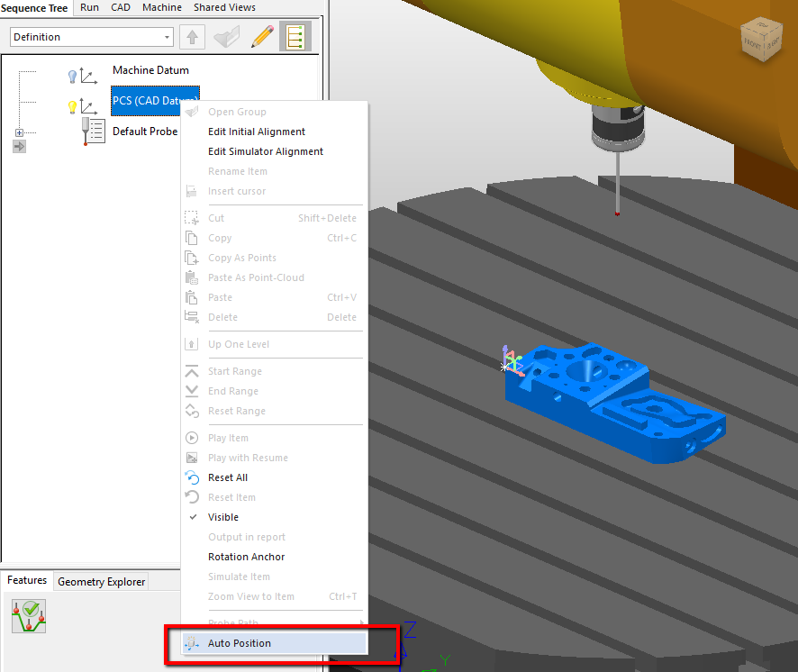Image resolution: width=798 pixels, height=672 pixels.
Task: Click the up-arrow icon beside the Definition dropdown
Action: point(192,36)
